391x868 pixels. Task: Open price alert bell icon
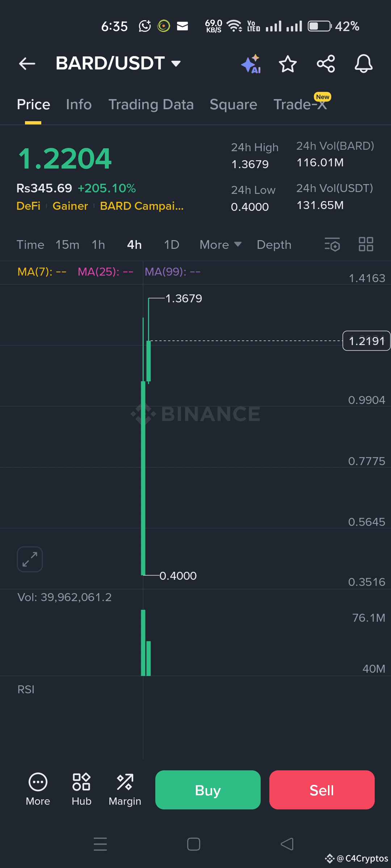[x=363, y=64]
